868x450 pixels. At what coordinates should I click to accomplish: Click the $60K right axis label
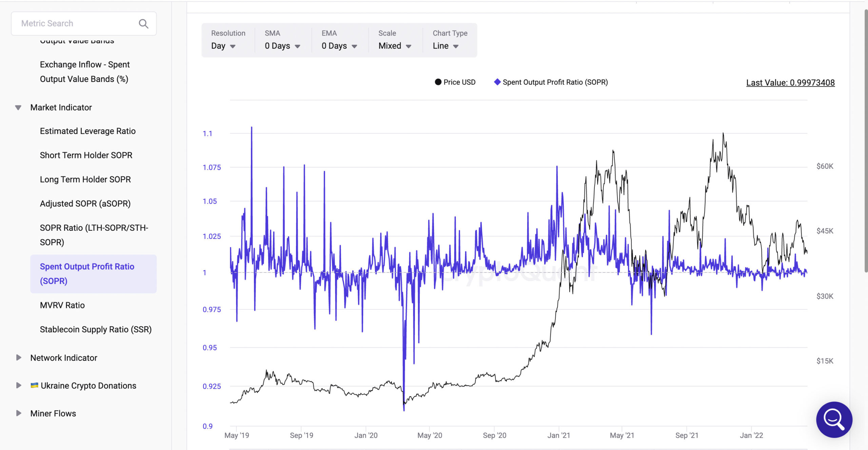pyautogui.click(x=825, y=166)
